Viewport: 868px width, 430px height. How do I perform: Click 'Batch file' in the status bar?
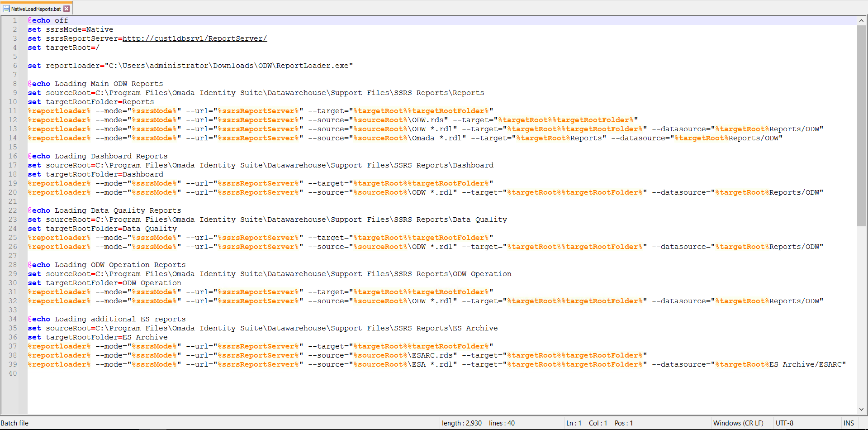click(14, 423)
